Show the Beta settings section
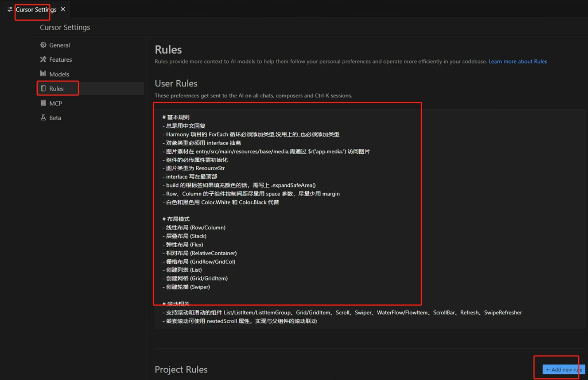The width and height of the screenshot is (588, 380). pyautogui.click(x=55, y=118)
